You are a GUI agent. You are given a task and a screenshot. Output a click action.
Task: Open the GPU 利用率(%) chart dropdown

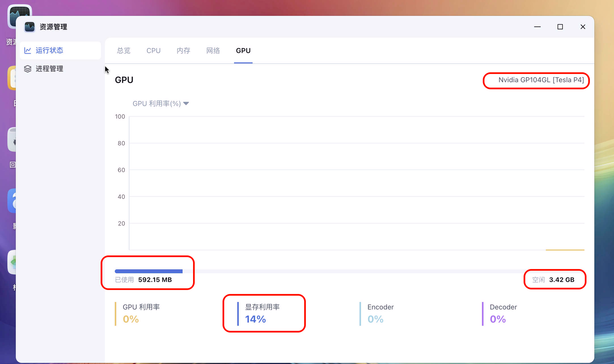pyautogui.click(x=161, y=103)
